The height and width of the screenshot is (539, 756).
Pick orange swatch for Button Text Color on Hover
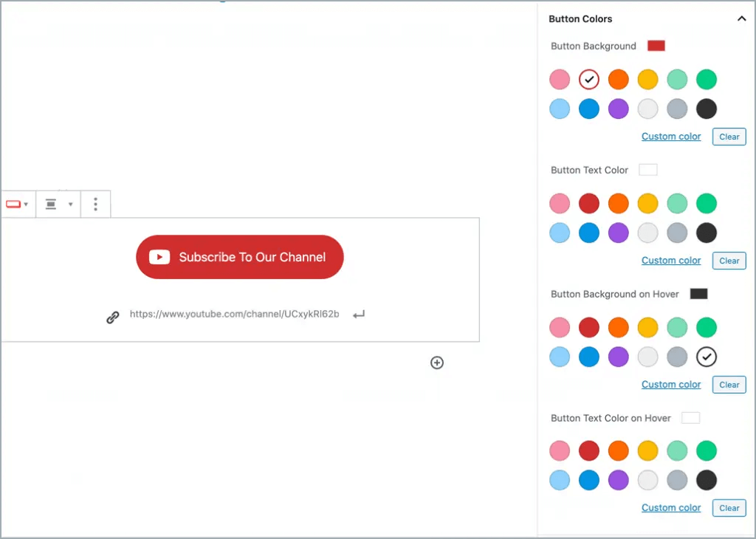coord(618,450)
